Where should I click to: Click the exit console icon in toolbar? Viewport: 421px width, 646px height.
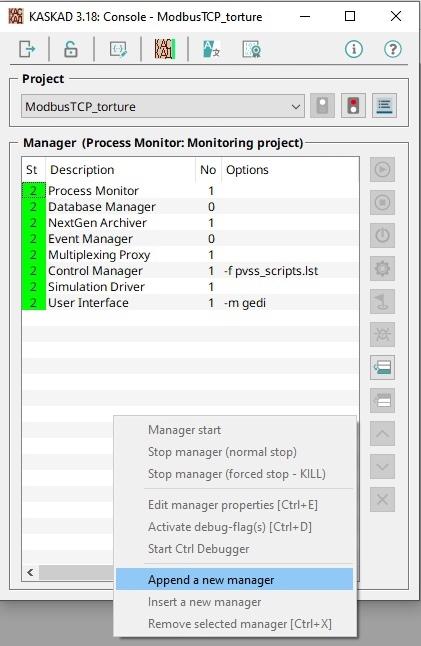click(x=27, y=49)
